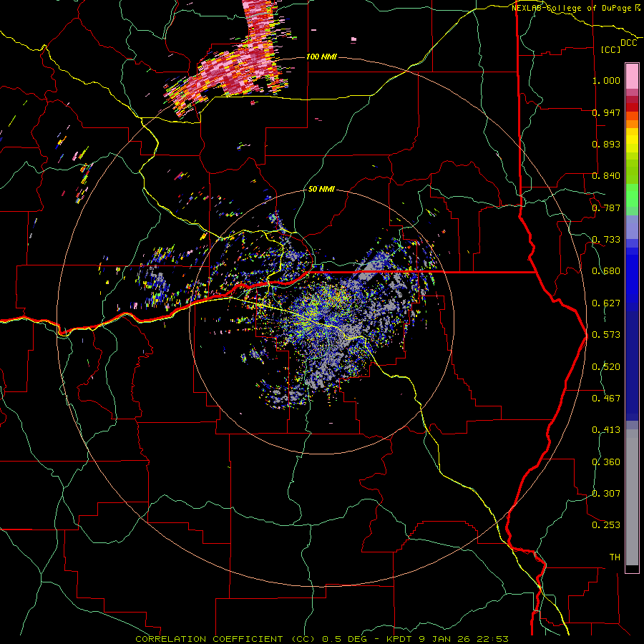Click the 0.627 scale value
644x644 pixels.
(x=606, y=303)
